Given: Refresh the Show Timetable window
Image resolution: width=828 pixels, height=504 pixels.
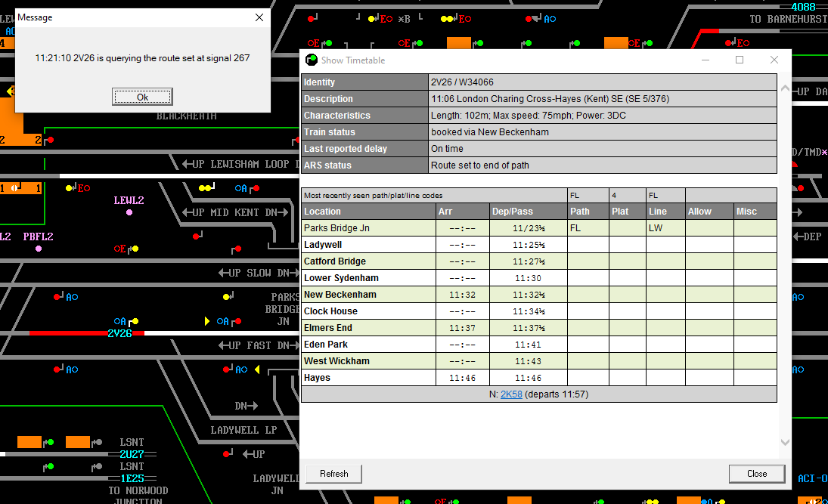Looking at the screenshot, I should point(333,473).
